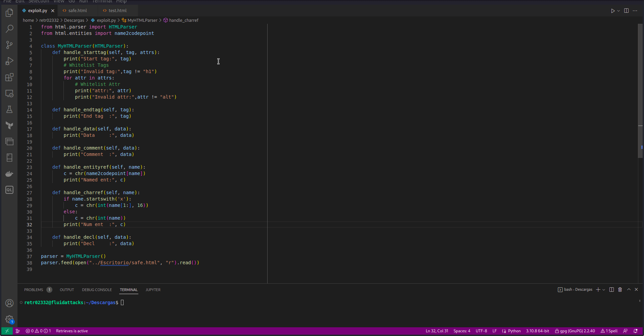Split the editor right
Screen dimensions: 644x336
(x=626, y=11)
